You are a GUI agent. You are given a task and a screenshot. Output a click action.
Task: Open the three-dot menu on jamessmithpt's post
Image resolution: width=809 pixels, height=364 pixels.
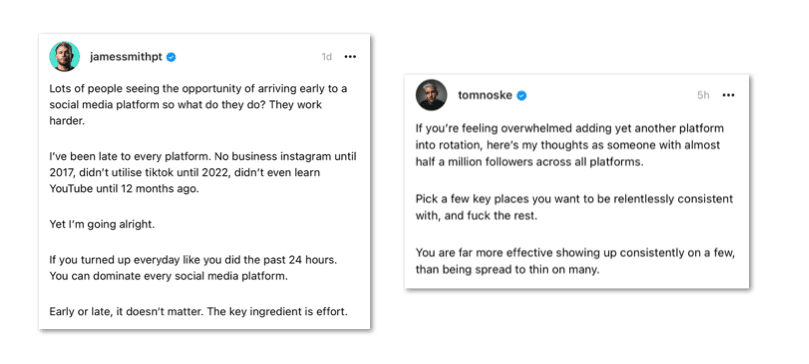pyautogui.click(x=350, y=57)
